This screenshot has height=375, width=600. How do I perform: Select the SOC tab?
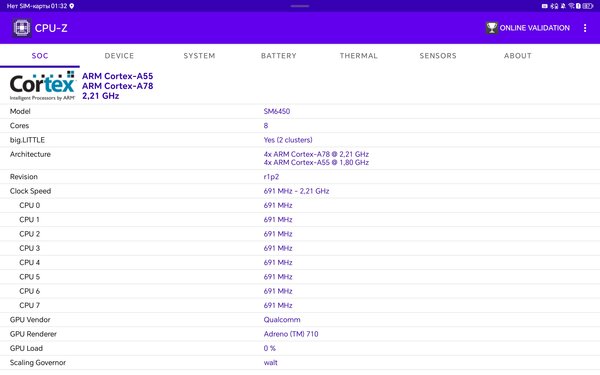pyautogui.click(x=40, y=56)
